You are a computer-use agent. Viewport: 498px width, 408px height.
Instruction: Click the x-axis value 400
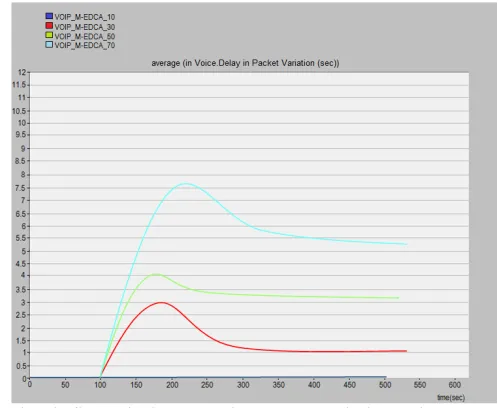(x=314, y=385)
